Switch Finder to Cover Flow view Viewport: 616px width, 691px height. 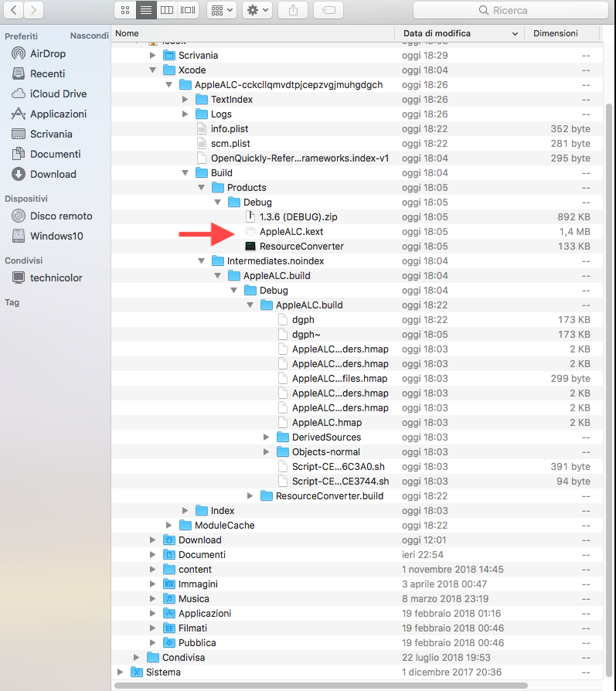coord(188,10)
